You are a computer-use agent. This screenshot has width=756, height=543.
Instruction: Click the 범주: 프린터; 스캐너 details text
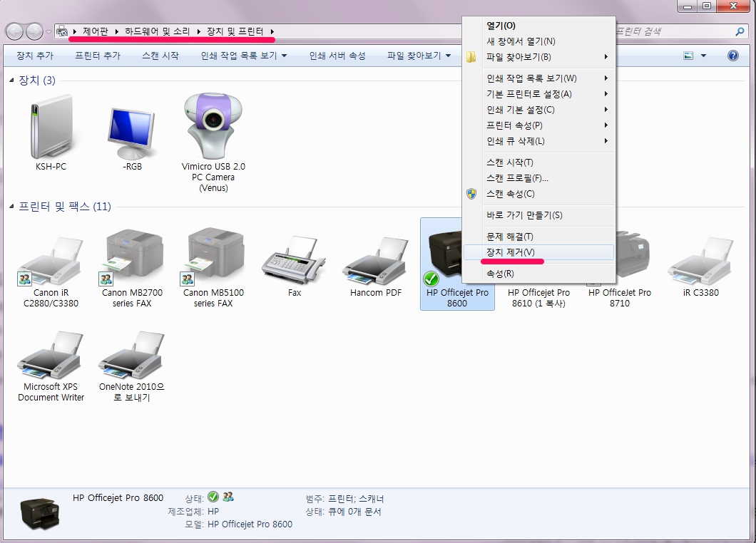[344, 499]
